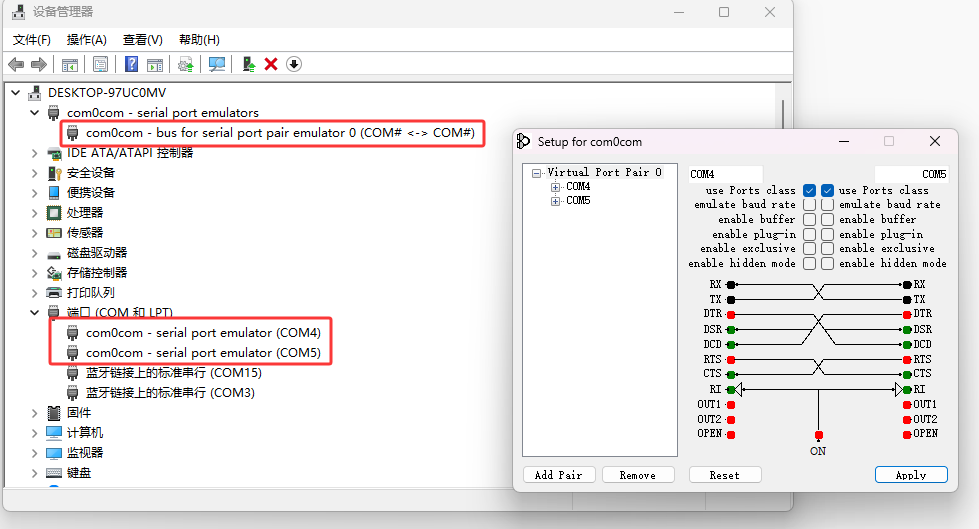Click the com0com logo icon in Setup title bar
Viewport: 979px width, 529px height.
tap(523, 142)
